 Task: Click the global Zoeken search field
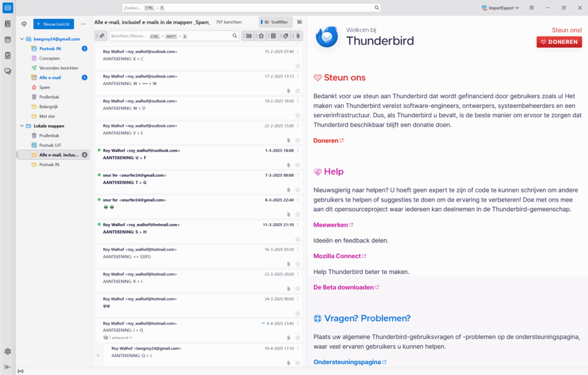pos(252,7)
